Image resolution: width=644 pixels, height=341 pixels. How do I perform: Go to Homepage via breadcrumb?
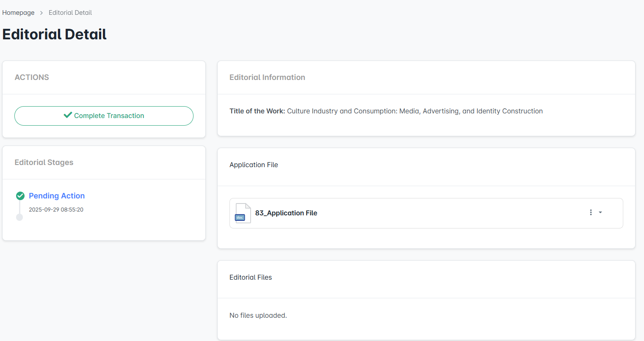pos(18,13)
